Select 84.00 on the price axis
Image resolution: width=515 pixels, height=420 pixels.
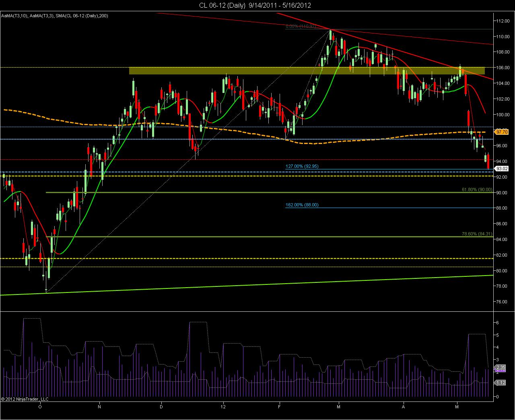pyautogui.click(x=502, y=239)
